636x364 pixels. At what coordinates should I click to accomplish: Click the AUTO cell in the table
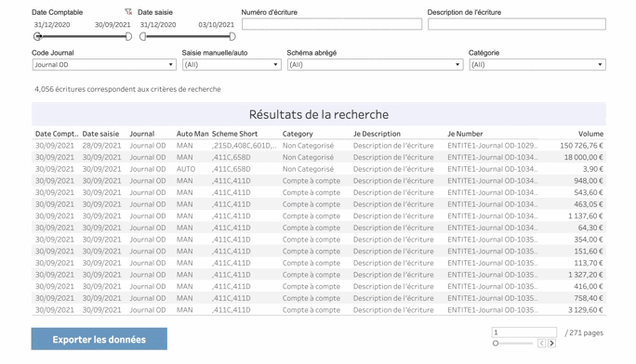click(186, 169)
